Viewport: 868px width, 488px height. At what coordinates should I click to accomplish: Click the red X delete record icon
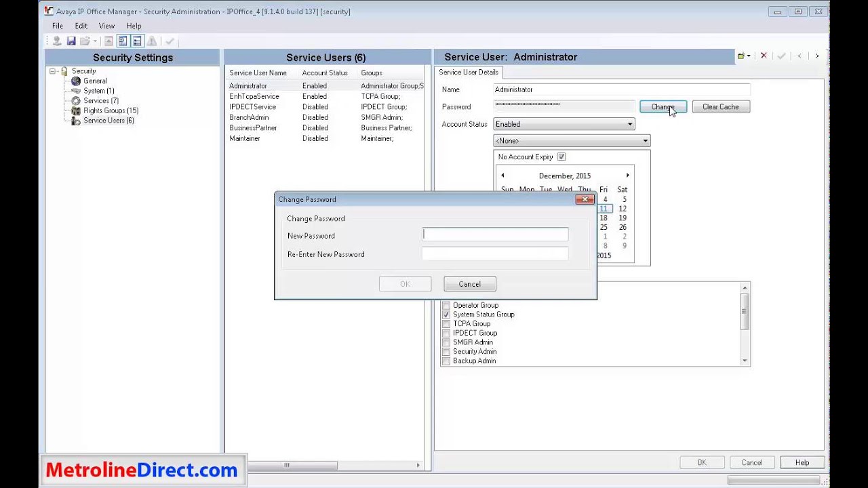point(764,56)
